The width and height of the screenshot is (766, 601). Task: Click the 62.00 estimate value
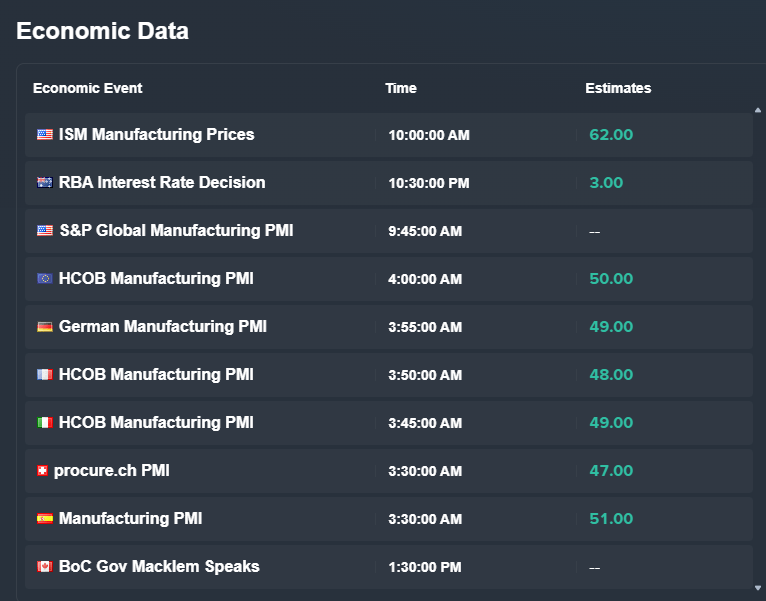pos(611,134)
